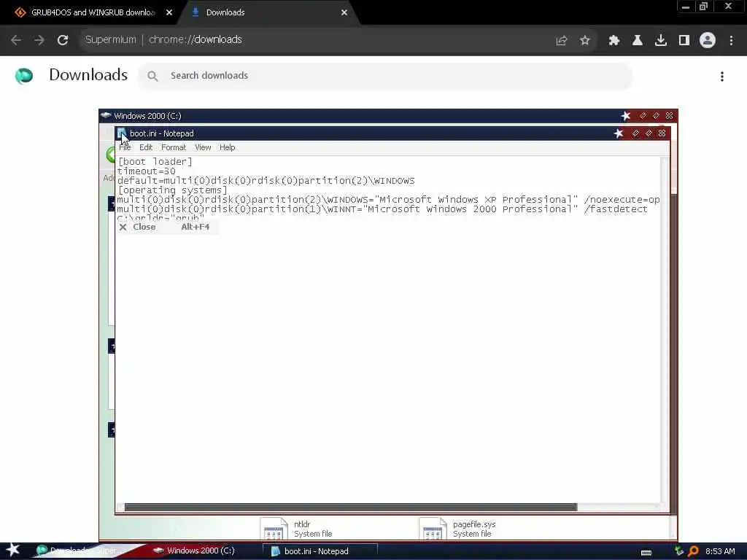This screenshot has width=747, height=560.
Task: Open the browser three-dot menu
Action: (x=731, y=41)
